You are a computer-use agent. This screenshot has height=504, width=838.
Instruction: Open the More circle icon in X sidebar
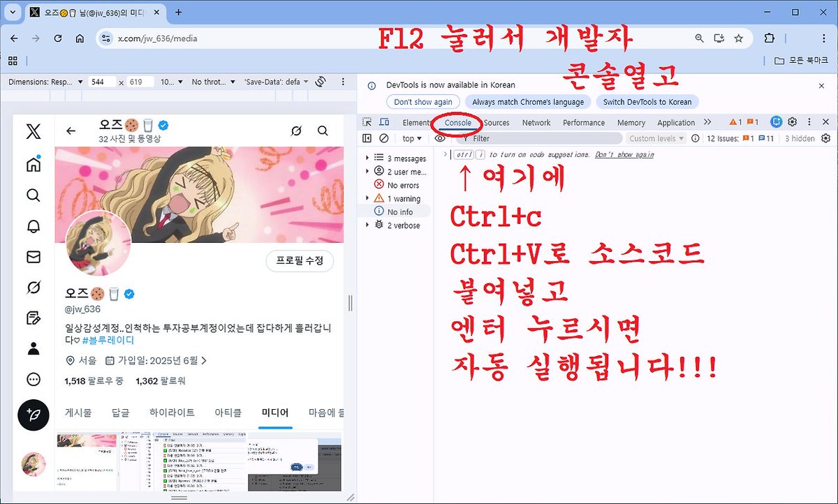[x=33, y=380]
